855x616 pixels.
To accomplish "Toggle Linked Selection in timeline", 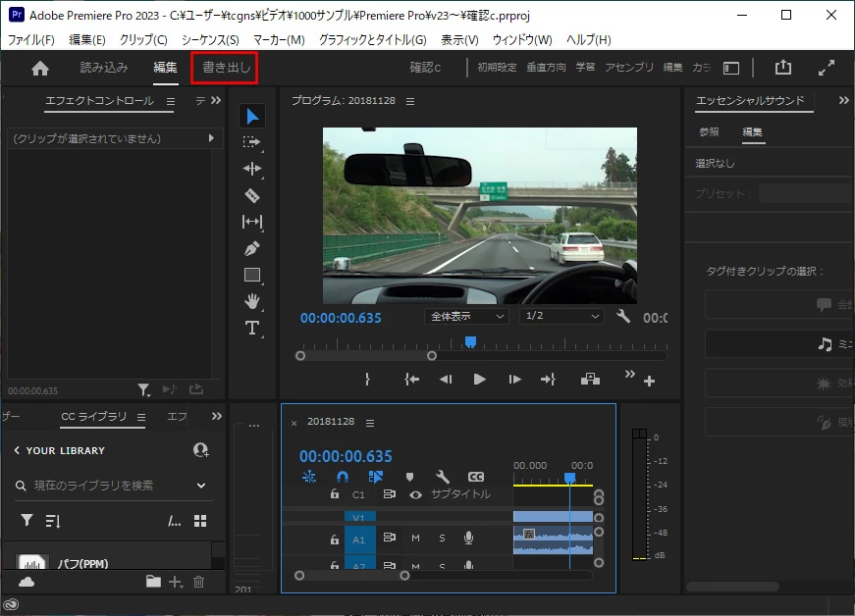I will [x=376, y=477].
